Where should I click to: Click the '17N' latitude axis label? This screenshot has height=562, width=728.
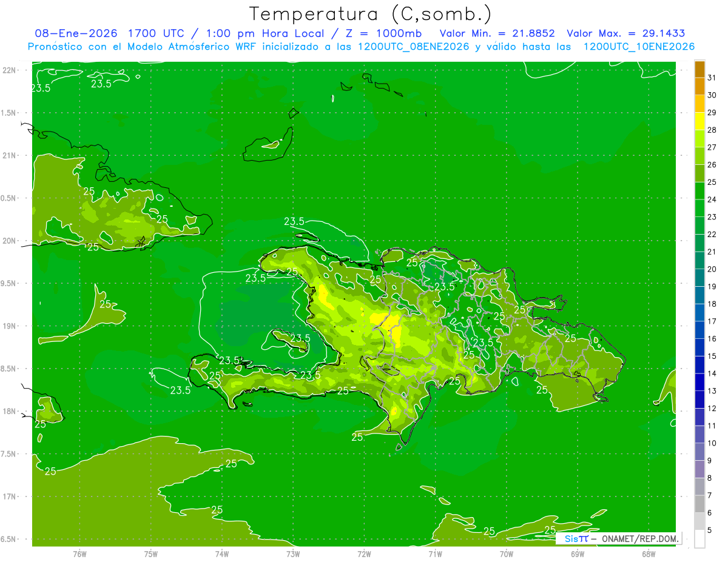coord(8,497)
